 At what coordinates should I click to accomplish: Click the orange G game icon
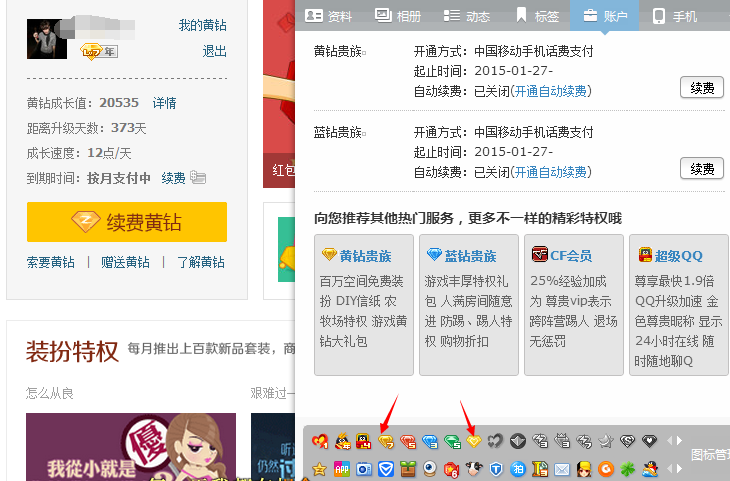pos(606,468)
